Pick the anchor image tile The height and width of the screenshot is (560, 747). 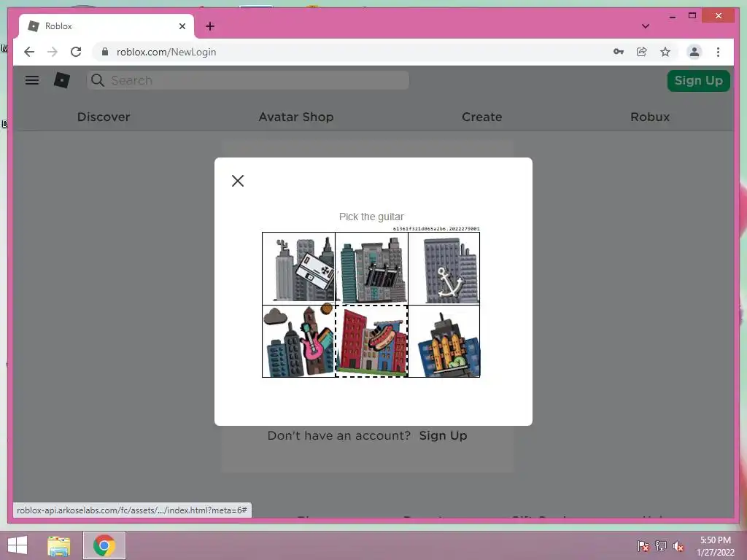point(444,268)
